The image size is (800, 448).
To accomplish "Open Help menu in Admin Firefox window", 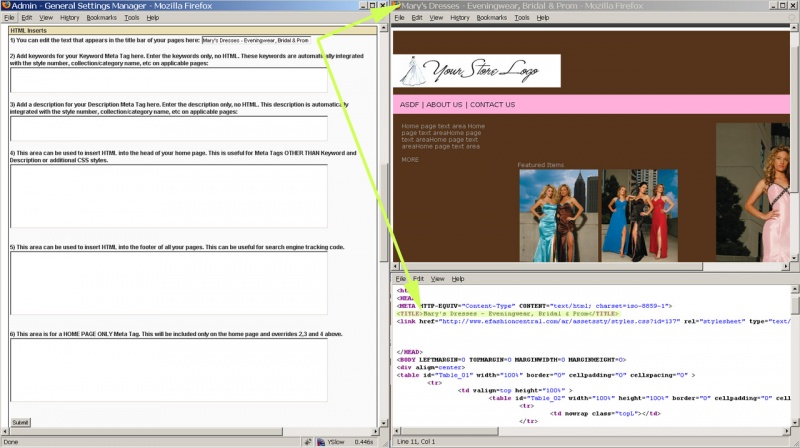I will point(153,17).
